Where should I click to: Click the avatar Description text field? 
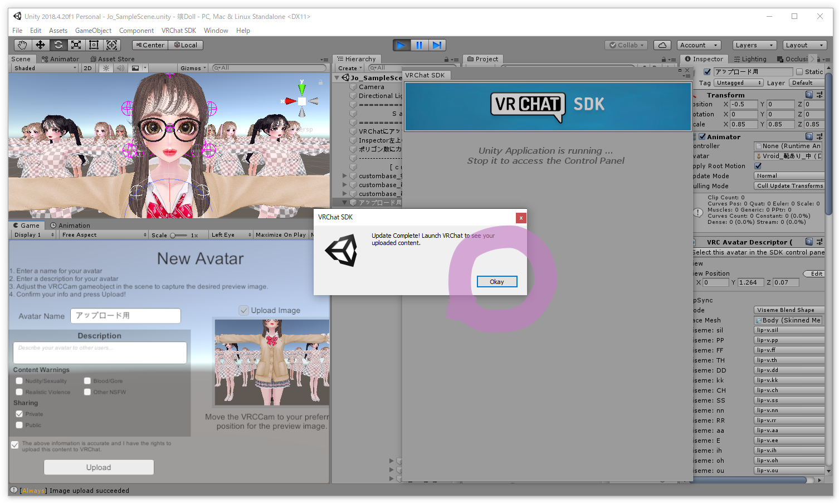(x=100, y=353)
